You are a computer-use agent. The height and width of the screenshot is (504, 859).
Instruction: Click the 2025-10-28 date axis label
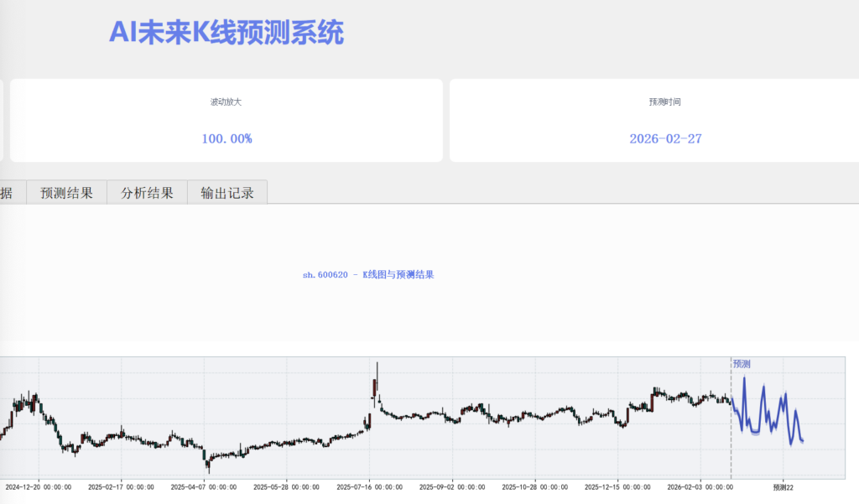tap(534, 486)
